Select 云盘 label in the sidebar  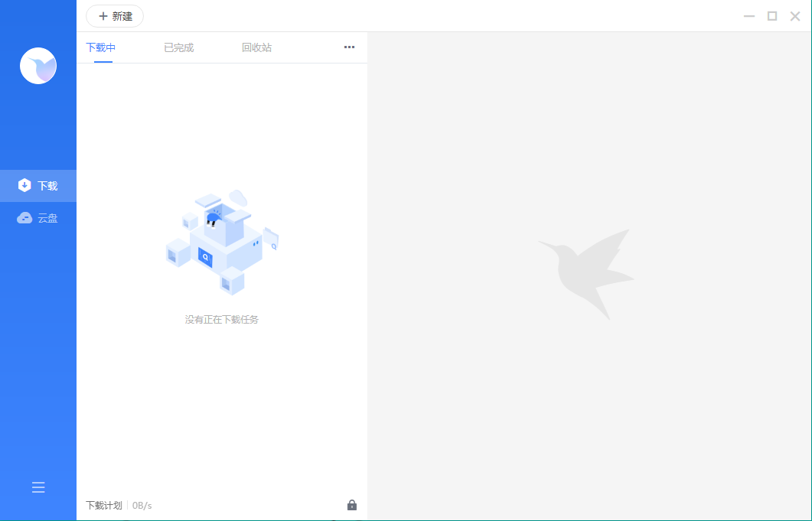[47, 218]
